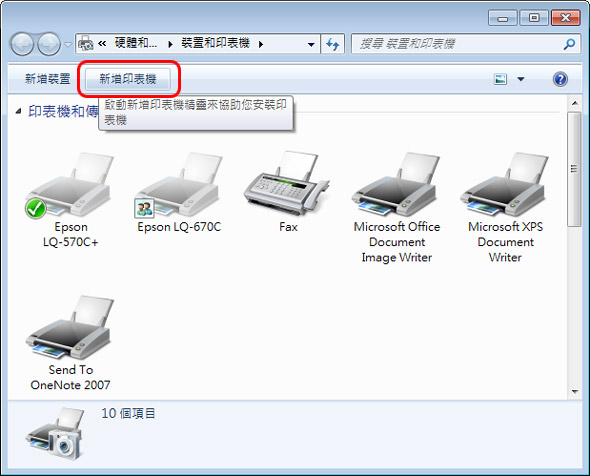The width and height of the screenshot is (590, 476).
Task: Click the magnifier search icon
Action: pos(569,44)
